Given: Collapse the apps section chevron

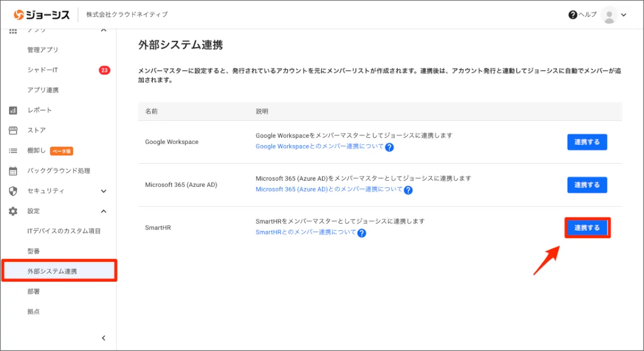Looking at the screenshot, I should 104,31.
